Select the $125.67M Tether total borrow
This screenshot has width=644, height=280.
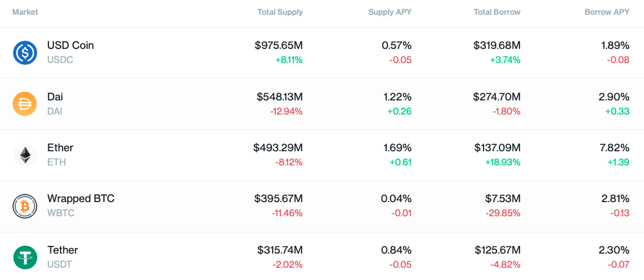pos(498,250)
